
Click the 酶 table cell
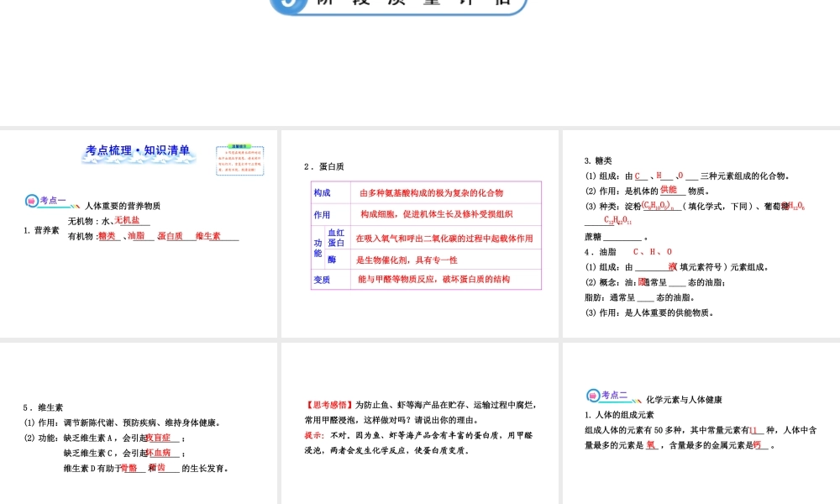click(337, 260)
